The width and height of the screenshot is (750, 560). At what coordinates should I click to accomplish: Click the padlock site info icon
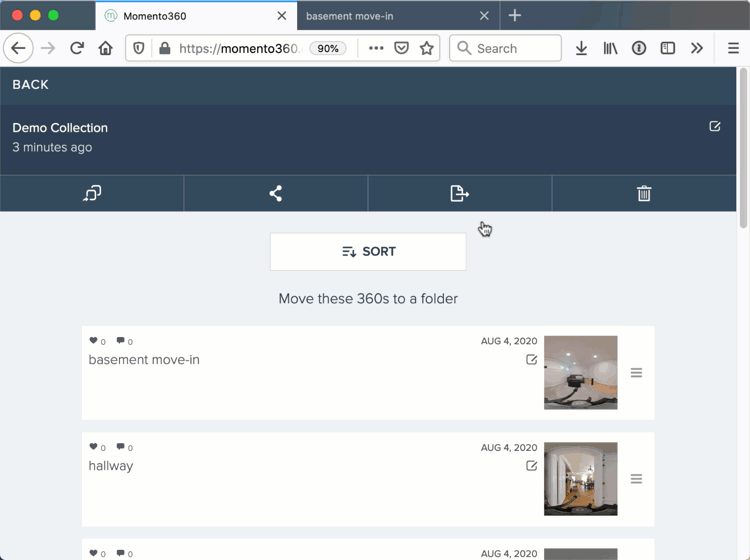[x=165, y=48]
